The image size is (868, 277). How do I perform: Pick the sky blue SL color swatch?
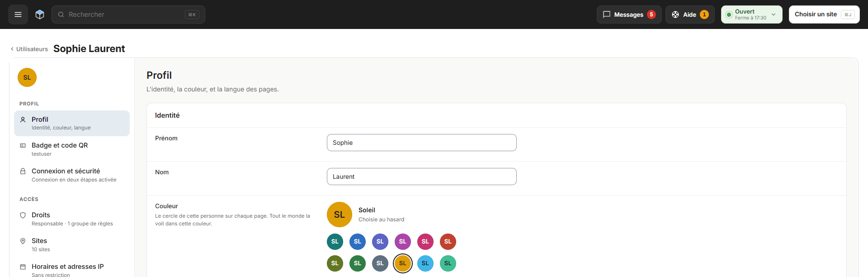(x=425, y=263)
